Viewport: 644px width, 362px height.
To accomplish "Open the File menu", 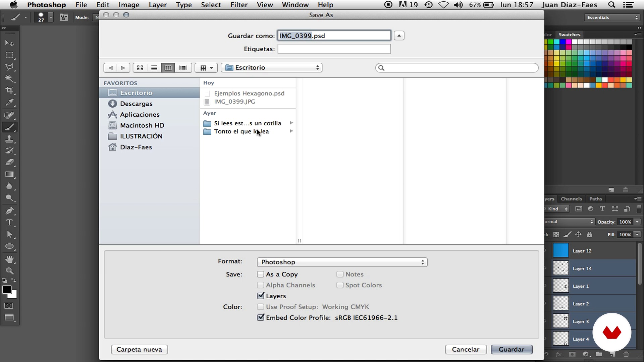I will [81, 5].
